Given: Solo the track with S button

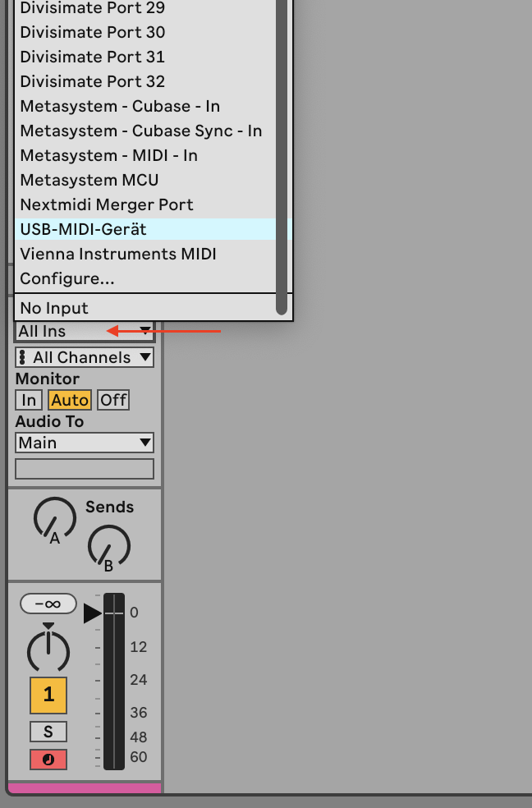Looking at the screenshot, I should click(48, 731).
